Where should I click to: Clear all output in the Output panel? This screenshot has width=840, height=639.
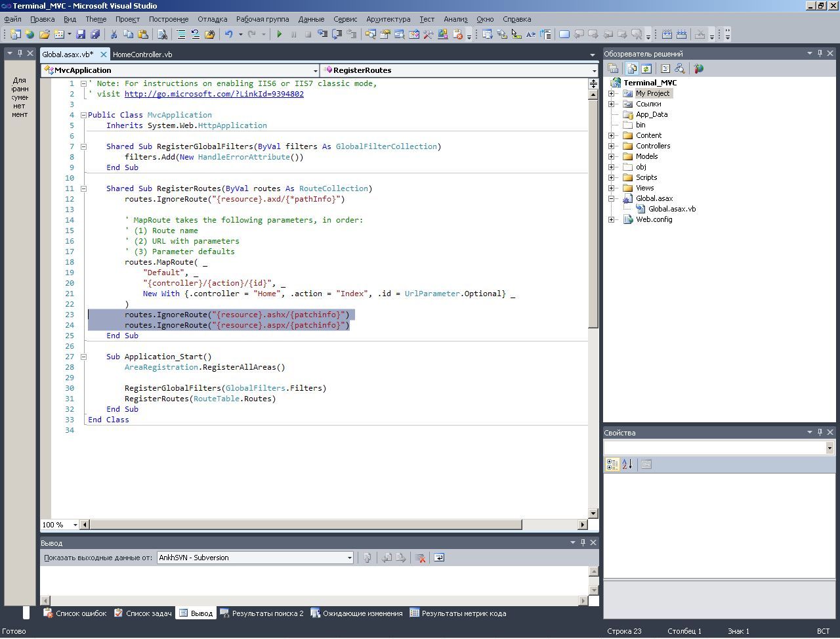click(x=421, y=558)
